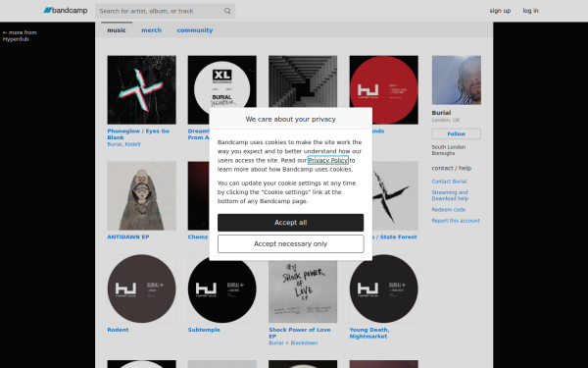Switch to the merch tab
This screenshot has width=588, height=368.
pyautogui.click(x=152, y=30)
